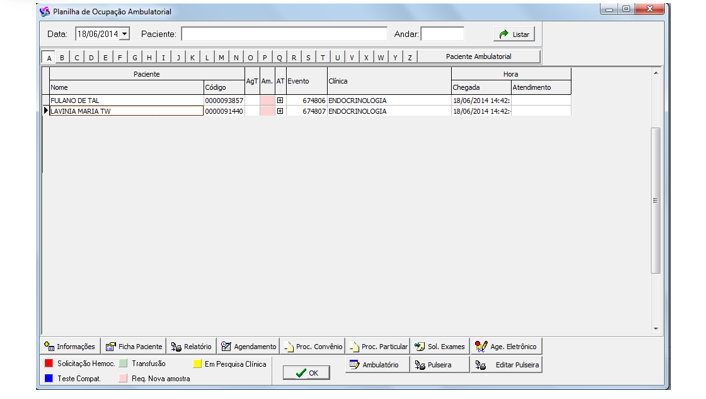This screenshot has height=399, width=706.
Task: Click pink Req. Nova amostra swatch
Action: [x=123, y=378]
